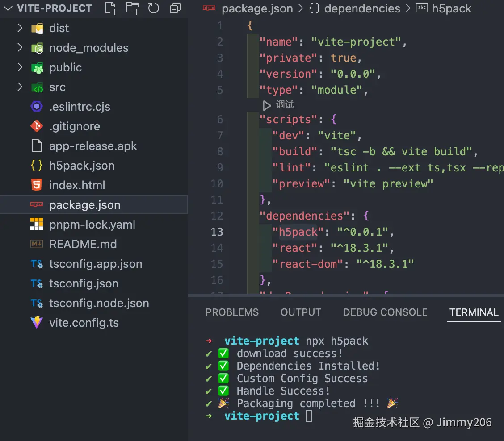Click 'Dependencies Installed!' terminal line
This screenshot has height=441, width=504.
pyautogui.click(x=308, y=366)
